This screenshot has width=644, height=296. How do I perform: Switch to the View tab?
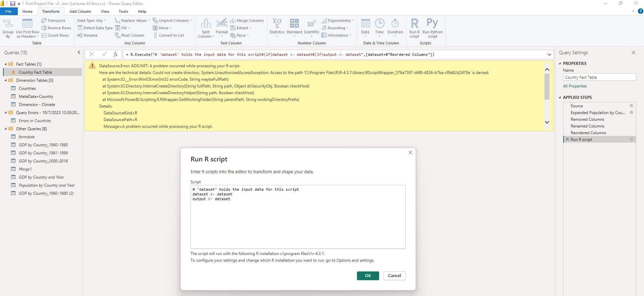105,11
